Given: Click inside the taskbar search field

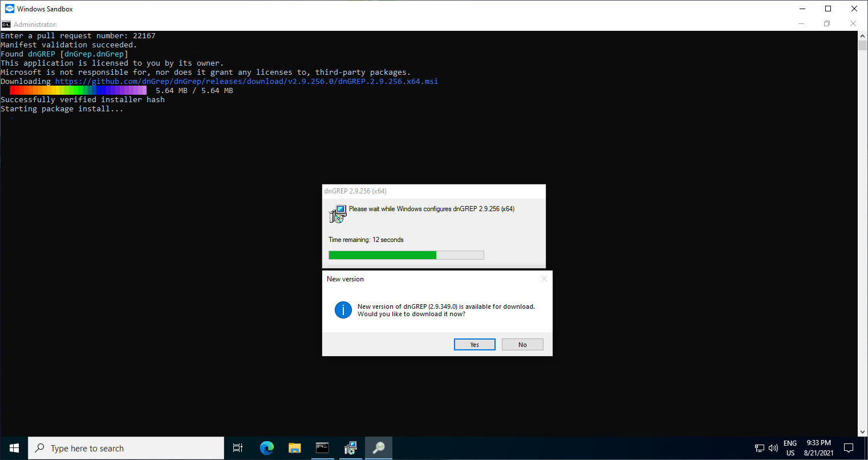Looking at the screenshot, I should [125, 448].
